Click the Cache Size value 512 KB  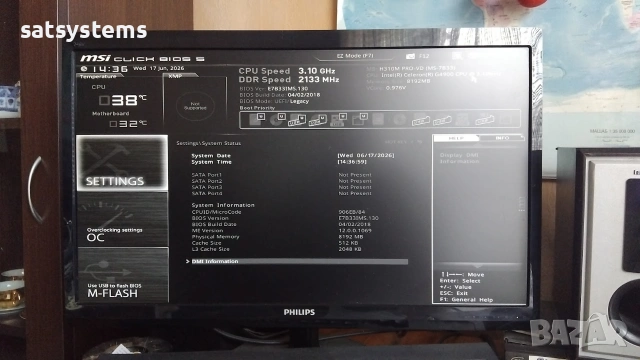(x=348, y=243)
